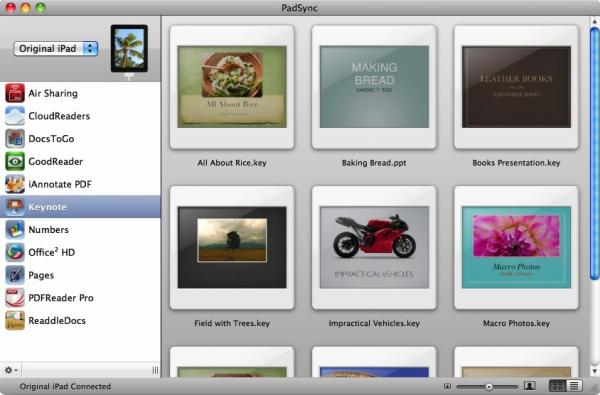Viewport: 600px width, 395px height.
Task: Select the Field with Trees thumbnail
Action: (232, 248)
